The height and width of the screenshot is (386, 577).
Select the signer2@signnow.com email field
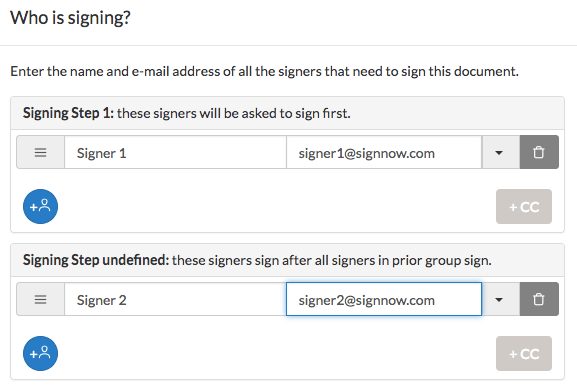click(384, 299)
